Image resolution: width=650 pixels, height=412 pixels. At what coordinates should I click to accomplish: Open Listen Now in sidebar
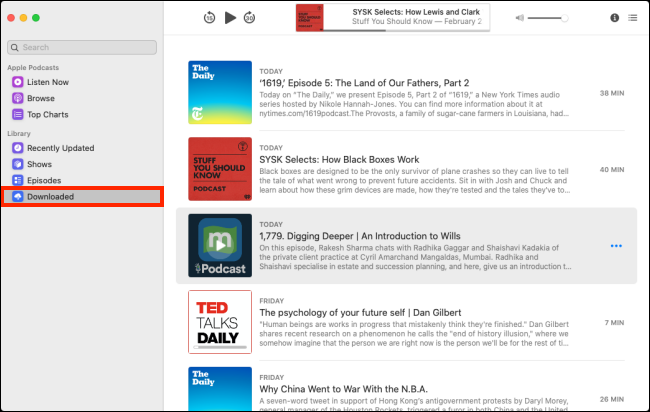pos(82,82)
